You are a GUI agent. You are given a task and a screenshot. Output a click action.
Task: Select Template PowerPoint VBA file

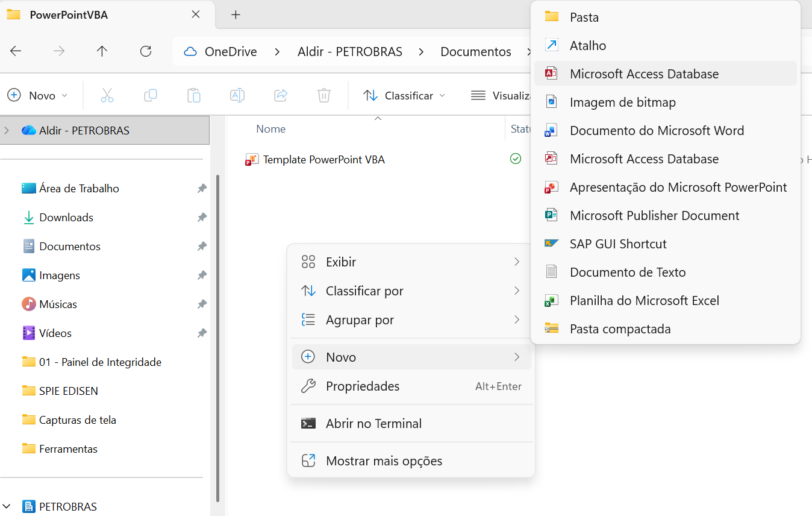323,159
